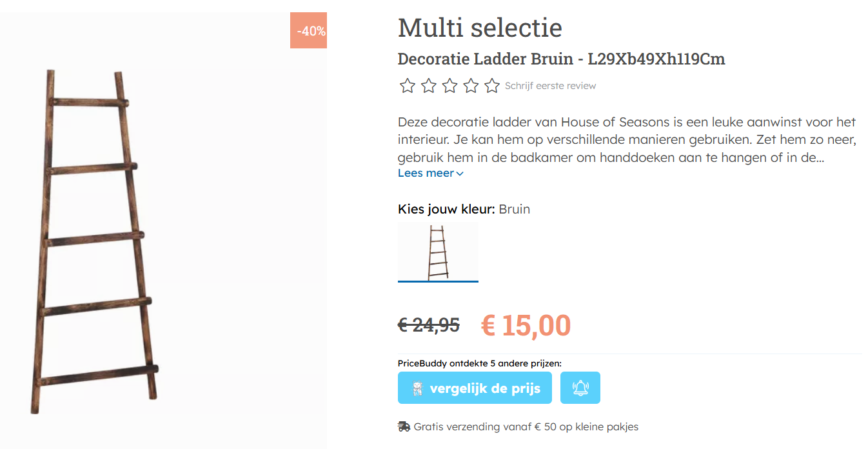Image resolution: width=868 pixels, height=449 pixels.
Task: Rate the product with the fifth star
Action: [491, 85]
